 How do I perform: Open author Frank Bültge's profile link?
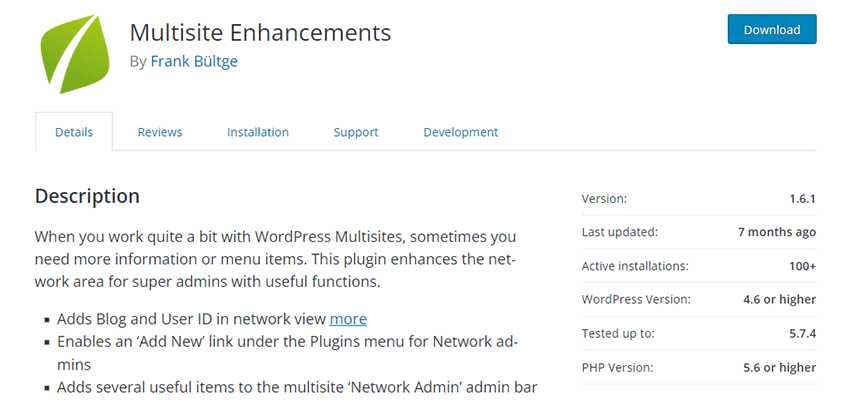pos(194,61)
